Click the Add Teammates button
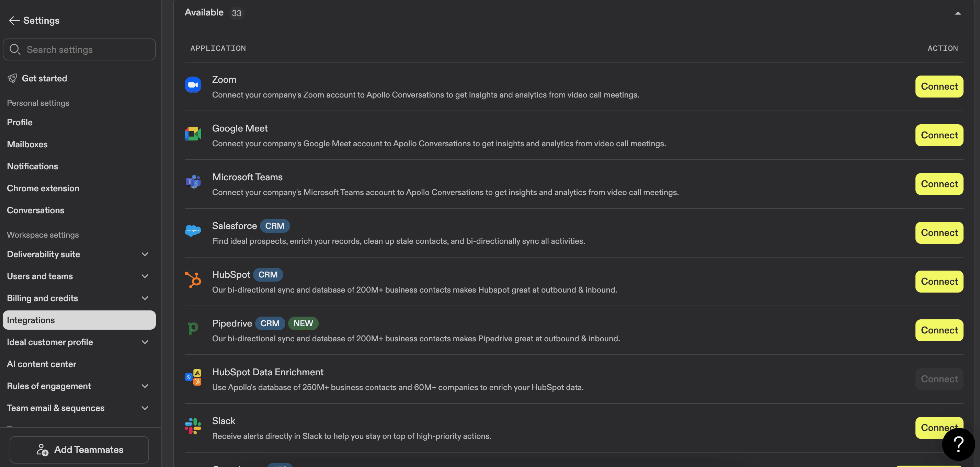The image size is (980, 467). (x=79, y=449)
